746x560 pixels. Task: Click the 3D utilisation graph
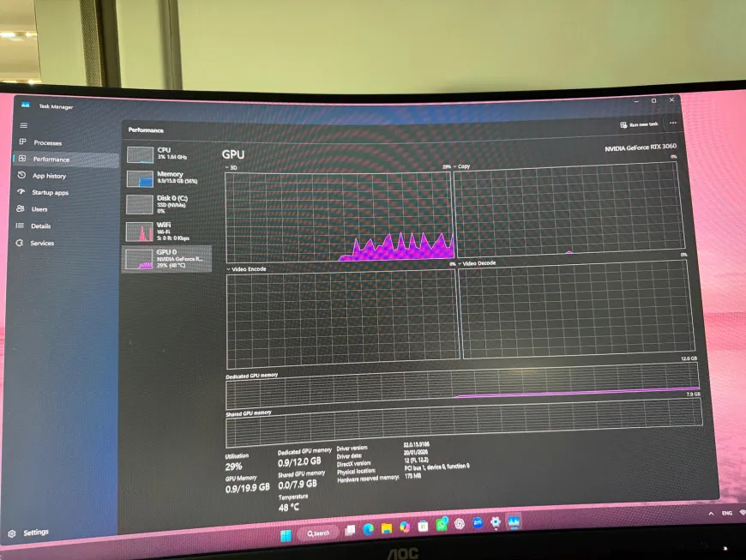tap(339, 216)
